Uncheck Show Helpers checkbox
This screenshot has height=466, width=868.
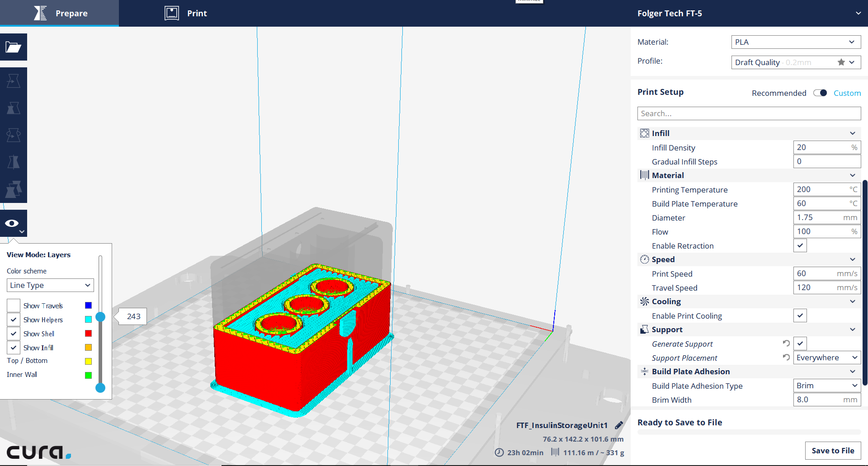click(14, 320)
